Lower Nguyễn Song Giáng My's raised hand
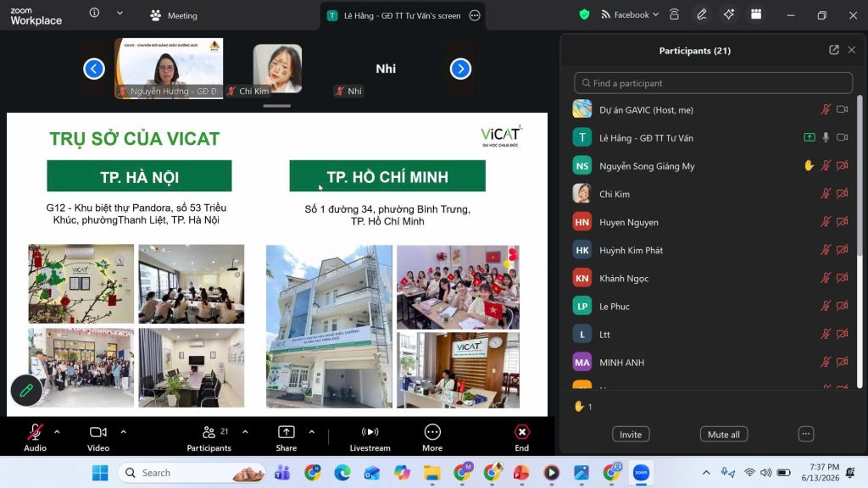This screenshot has height=488, width=868. pyautogui.click(x=809, y=165)
